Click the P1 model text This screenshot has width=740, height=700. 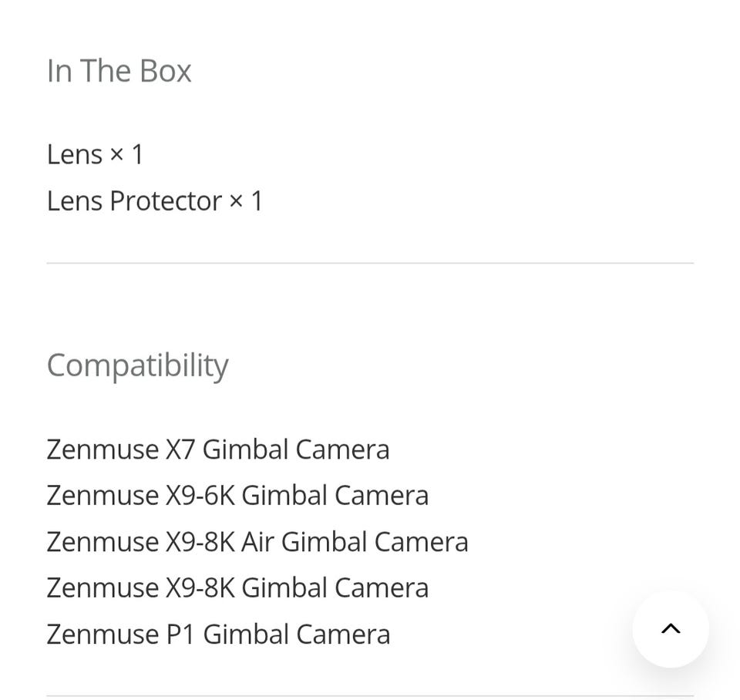point(180,634)
